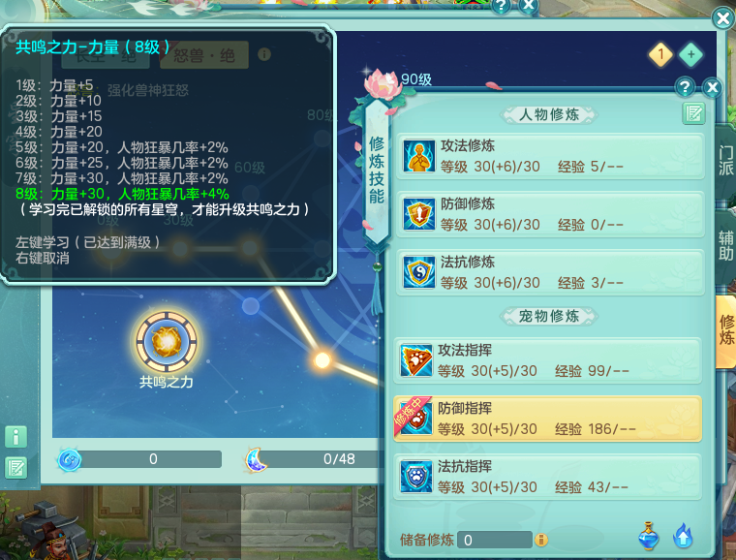This screenshot has width=736, height=560.
Task: Open the green notepad icon on left edge
Action: 15,468
